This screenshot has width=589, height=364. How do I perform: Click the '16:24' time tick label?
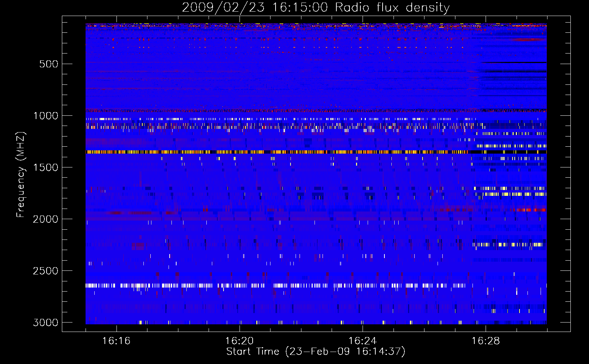362,341
